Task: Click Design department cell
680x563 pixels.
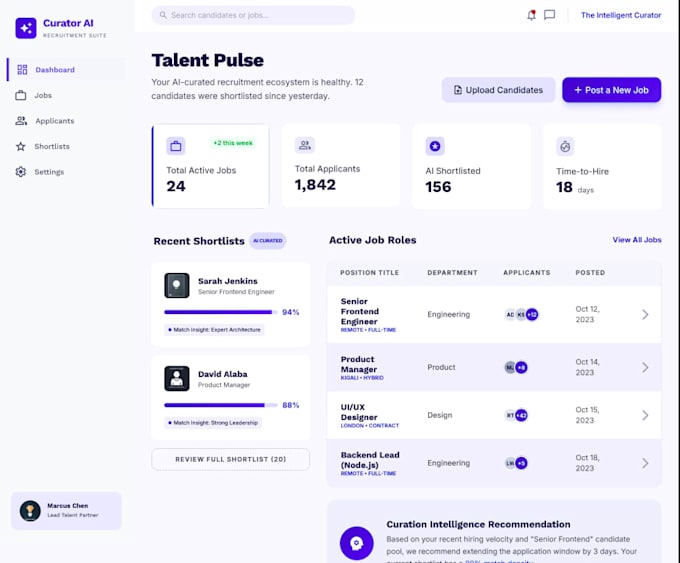Action: [x=440, y=415]
